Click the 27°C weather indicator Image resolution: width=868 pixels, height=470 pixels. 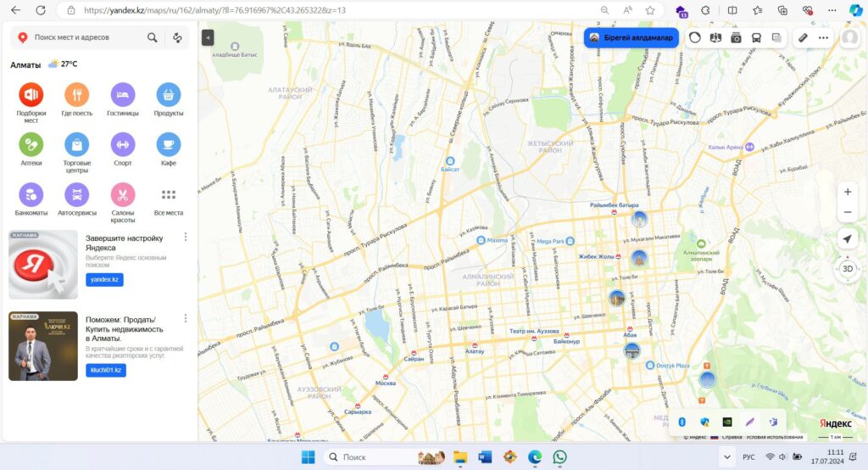click(x=63, y=64)
